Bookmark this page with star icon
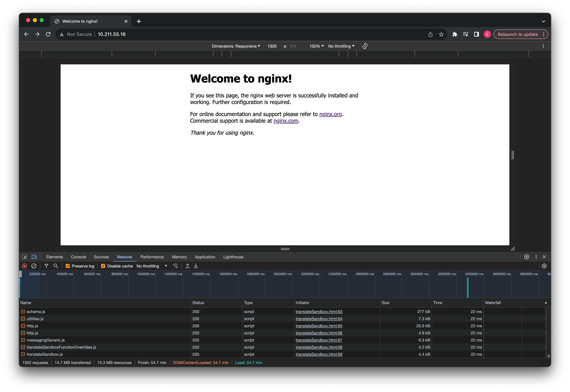 pyautogui.click(x=441, y=34)
